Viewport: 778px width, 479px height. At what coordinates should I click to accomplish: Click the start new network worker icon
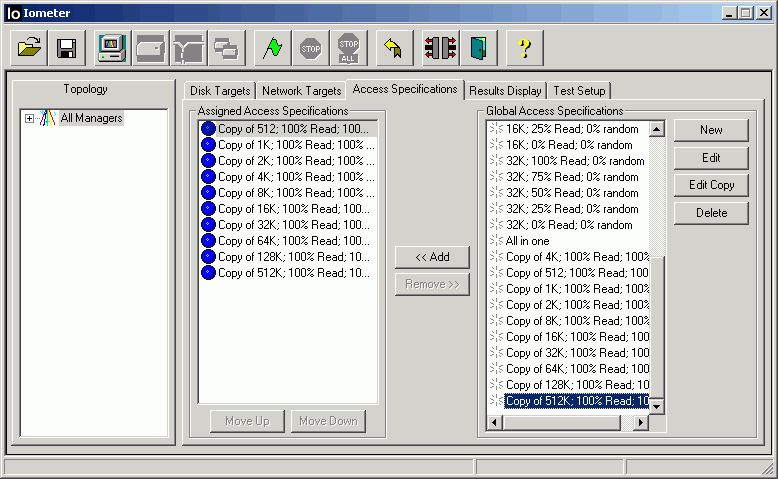click(x=189, y=48)
